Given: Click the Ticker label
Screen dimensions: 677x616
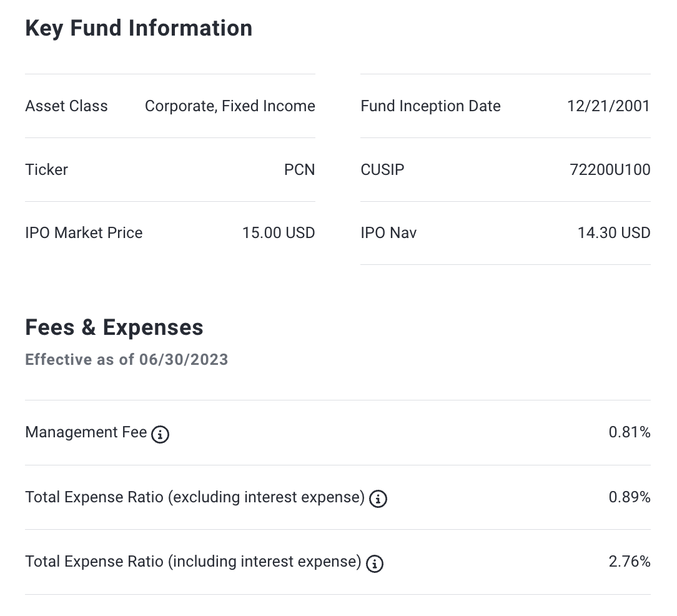Looking at the screenshot, I should [x=46, y=170].
